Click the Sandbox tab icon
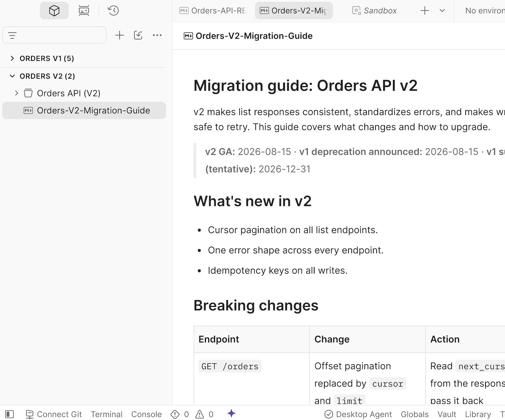The height and width of the screenshot is (420, 505). [356, 10]
